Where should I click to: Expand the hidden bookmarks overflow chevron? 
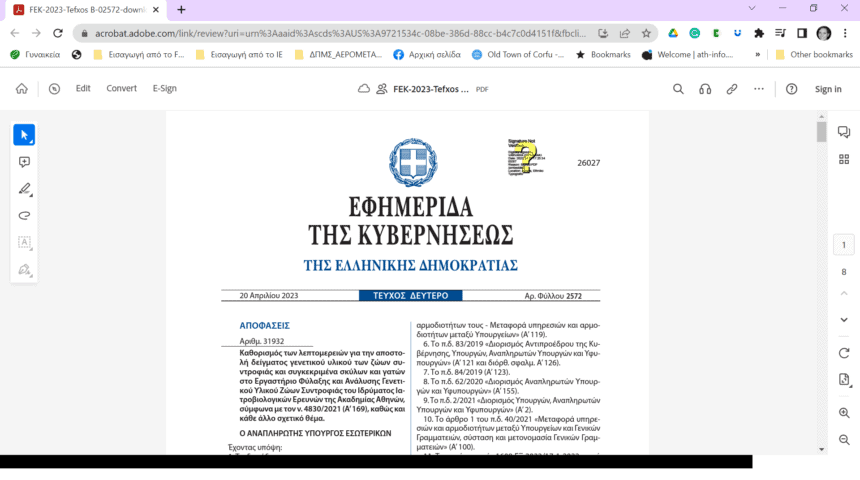757,54
